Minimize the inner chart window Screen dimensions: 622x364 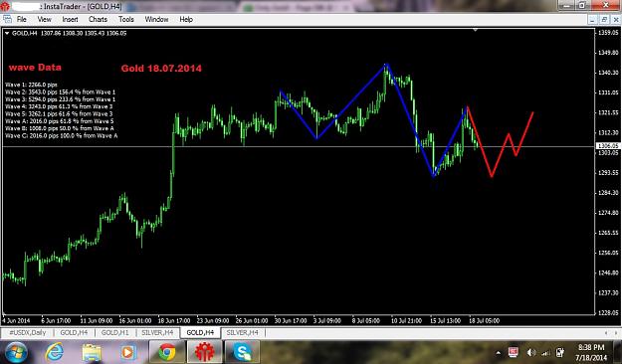[592, 19]
